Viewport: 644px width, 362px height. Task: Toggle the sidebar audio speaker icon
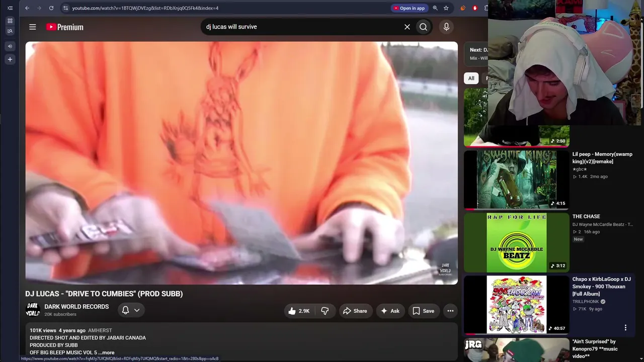pyautogui.click(x=10, y=46)
